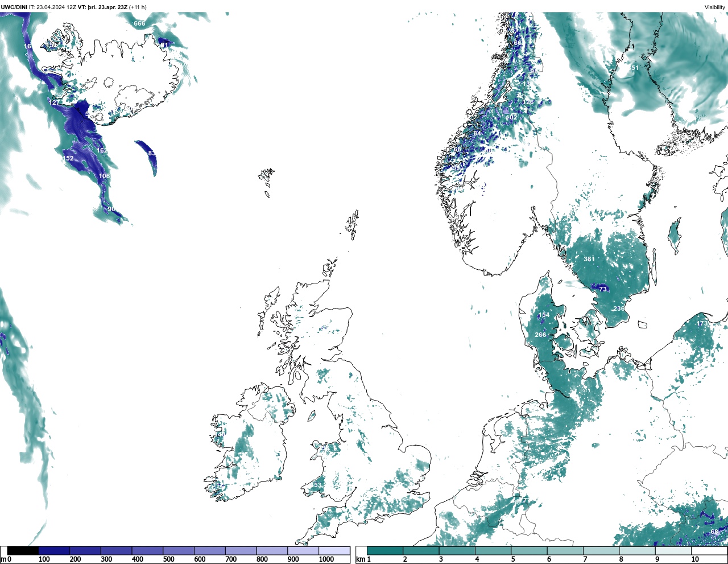The image size is (728, 564).
Task: Click the black 0–100 m legend swatch
Action: (23, 550)
